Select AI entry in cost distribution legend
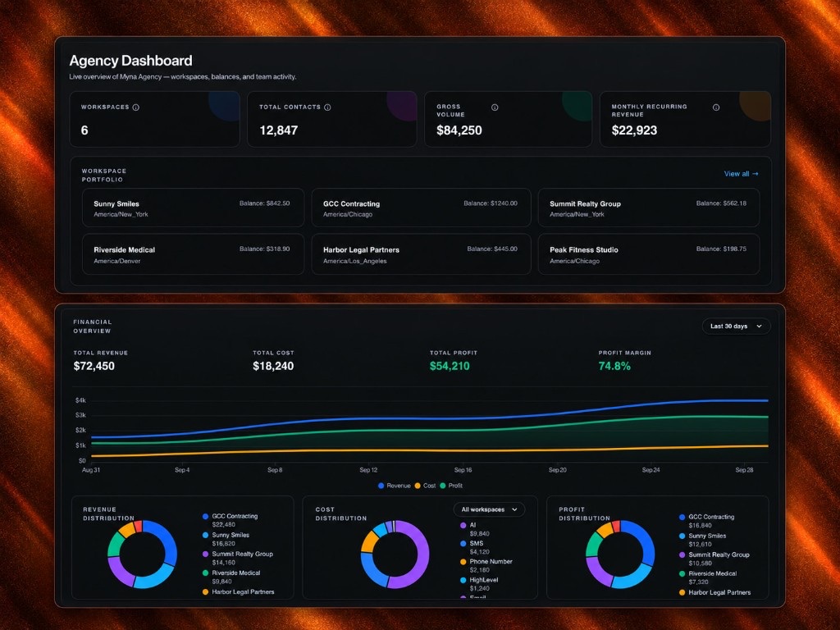Screen dimensions: 840x630 pyautogui.click(x=468, y=525)
